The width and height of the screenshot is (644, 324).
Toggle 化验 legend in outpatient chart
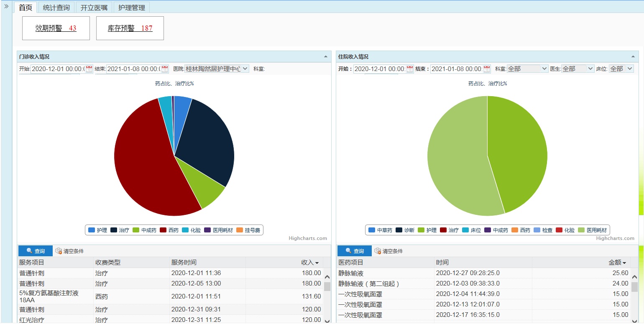tap(192, 230)
